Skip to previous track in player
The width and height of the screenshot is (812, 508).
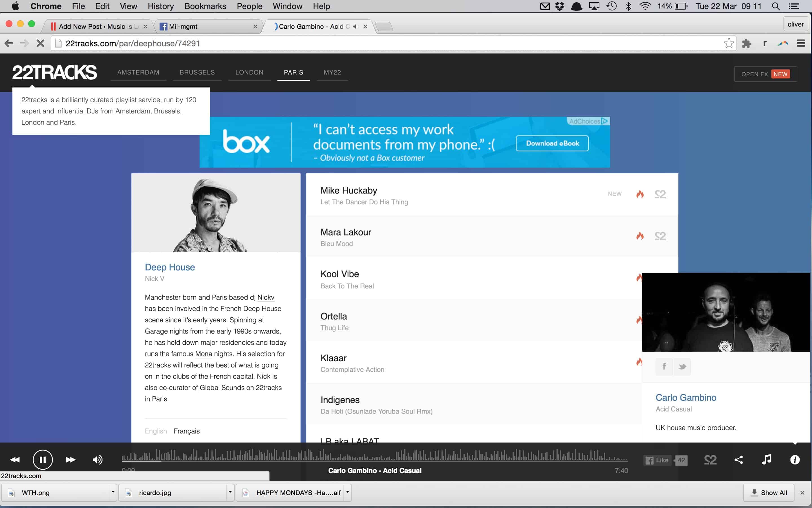coord(15,460)
